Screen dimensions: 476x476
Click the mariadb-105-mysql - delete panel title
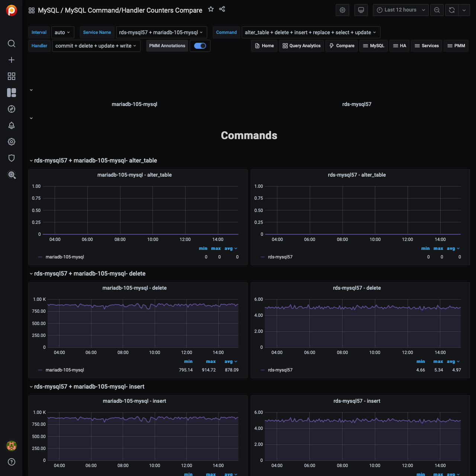click(134, 288)
